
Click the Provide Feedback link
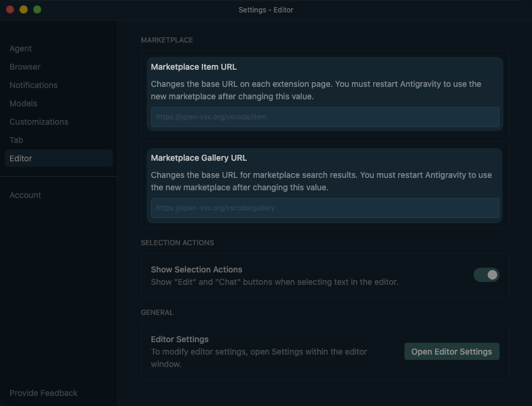click(44, 393)
